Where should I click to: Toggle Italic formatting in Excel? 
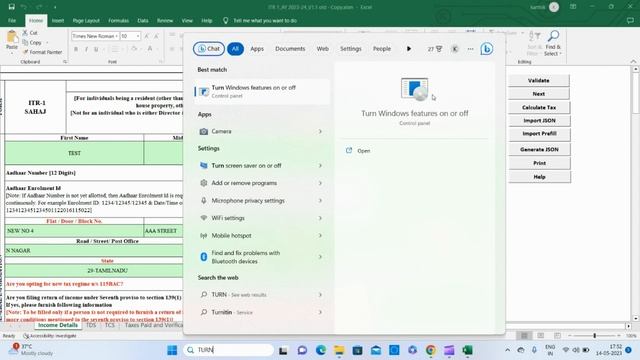click(x=86, y=49)
